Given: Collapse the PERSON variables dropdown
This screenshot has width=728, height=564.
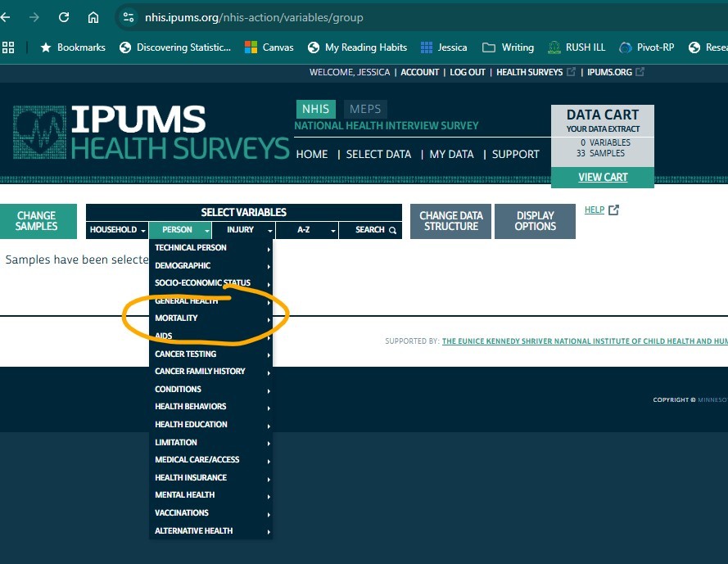Looking at the screenshot, I should coord(181,230).
